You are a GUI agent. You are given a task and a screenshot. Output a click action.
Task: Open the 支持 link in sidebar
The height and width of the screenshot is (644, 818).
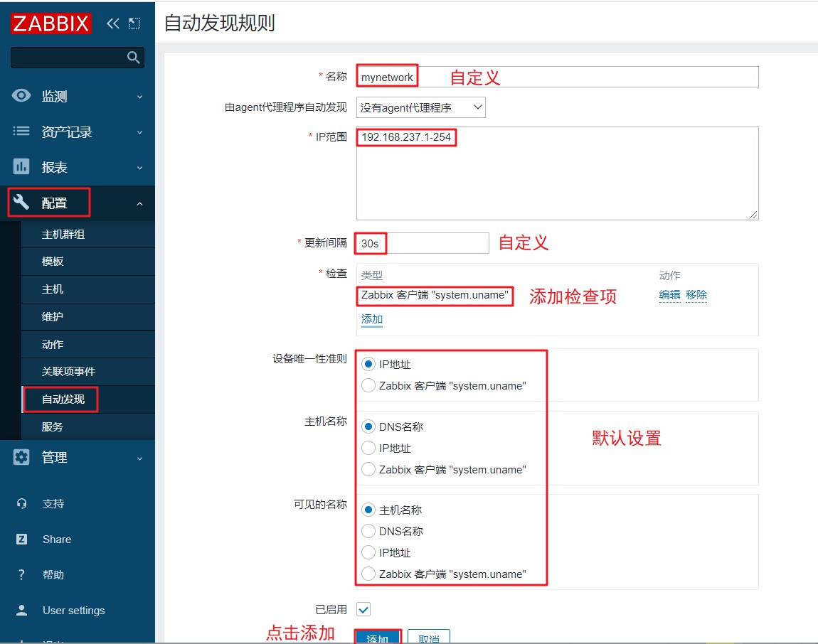pyautogui.click(x=53, y=504)
